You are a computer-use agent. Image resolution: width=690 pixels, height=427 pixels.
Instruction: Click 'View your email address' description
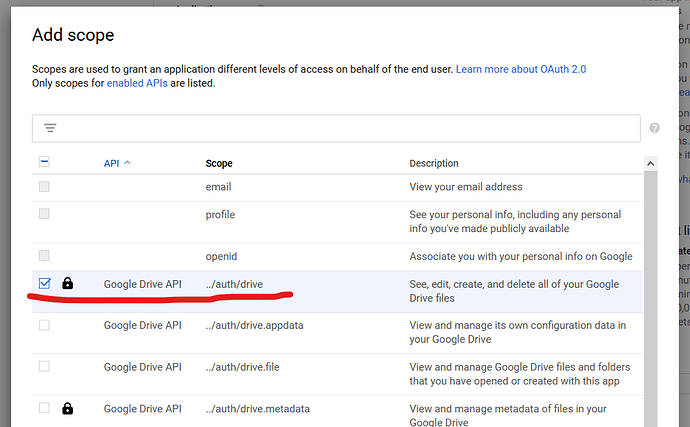tap(466, 187)
